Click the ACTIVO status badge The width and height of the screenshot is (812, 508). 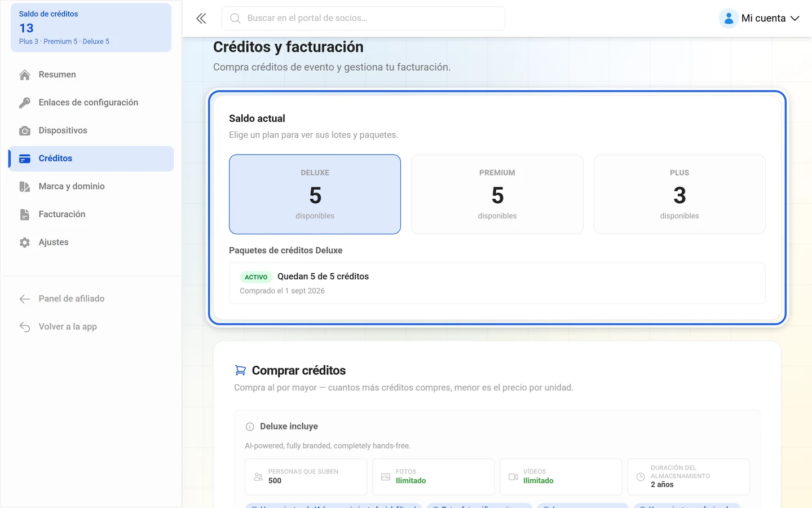pyautogui.click(x=256, y=277)
